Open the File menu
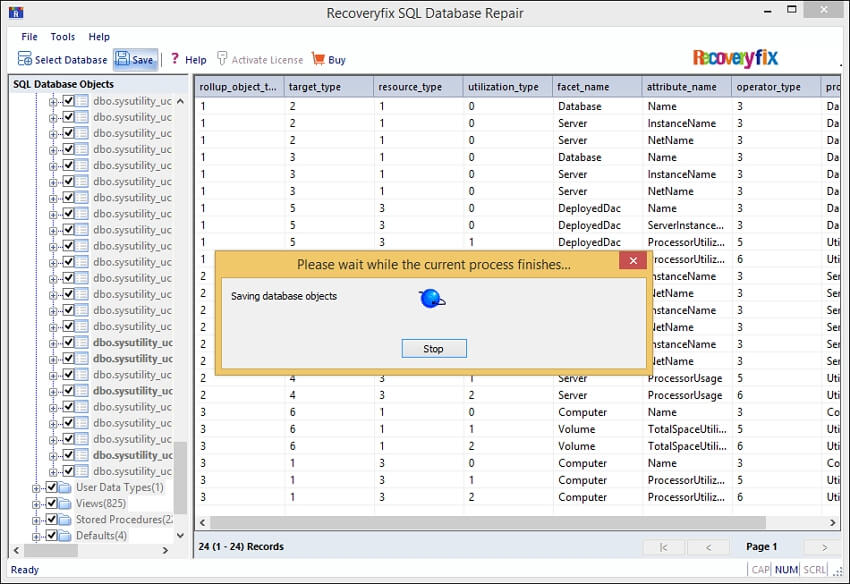 [29, 36]
